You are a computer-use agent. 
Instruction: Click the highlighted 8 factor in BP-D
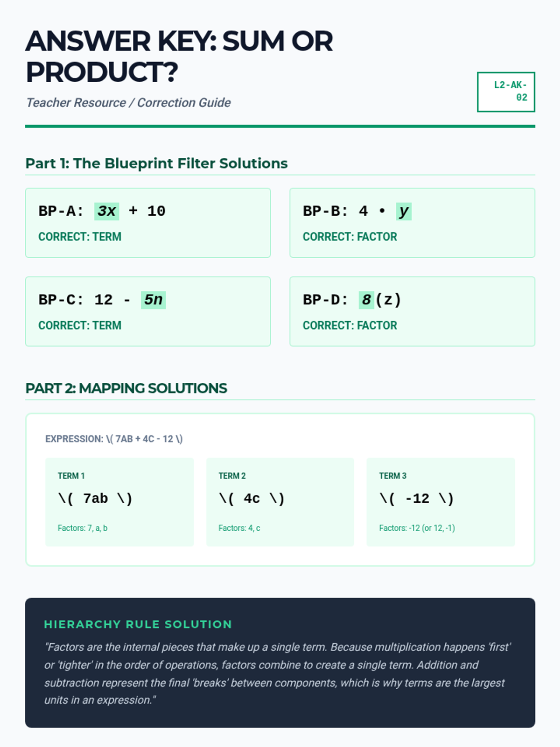pyautogui.click(x=366, y=300)
